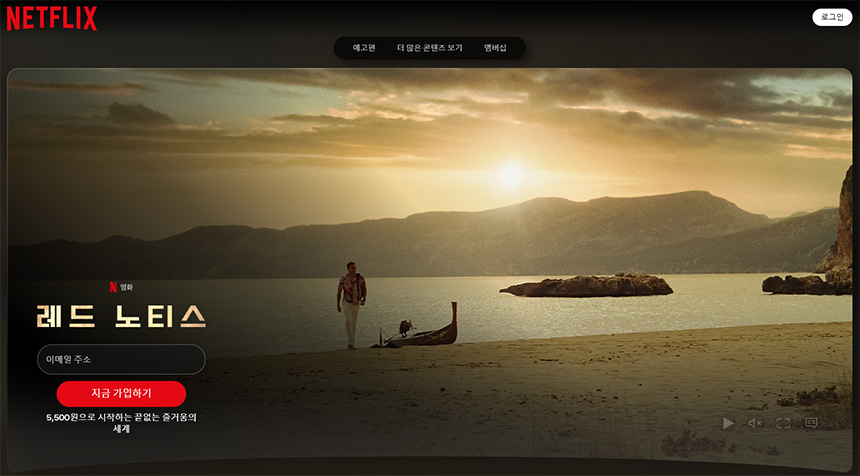Image resolution: width=860 pixels, height=476 pixels.
Task: Go to 더 많은 콘텐츠 보기 tab
Action: (x=429, y=48)
